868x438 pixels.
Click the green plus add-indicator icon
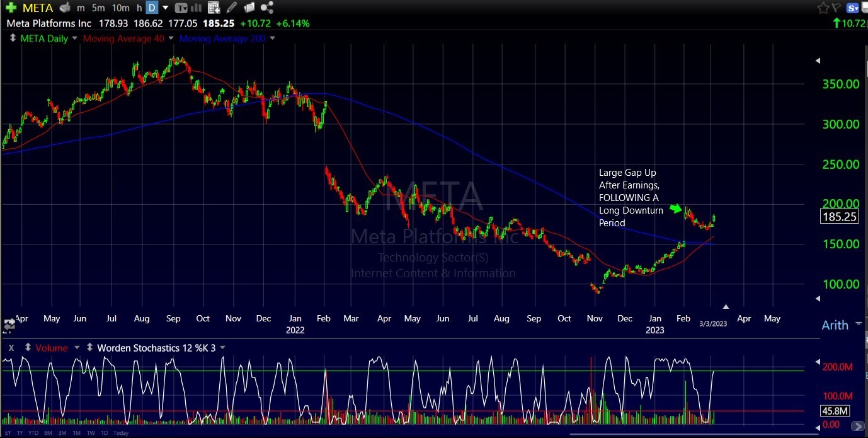point(11,8)
